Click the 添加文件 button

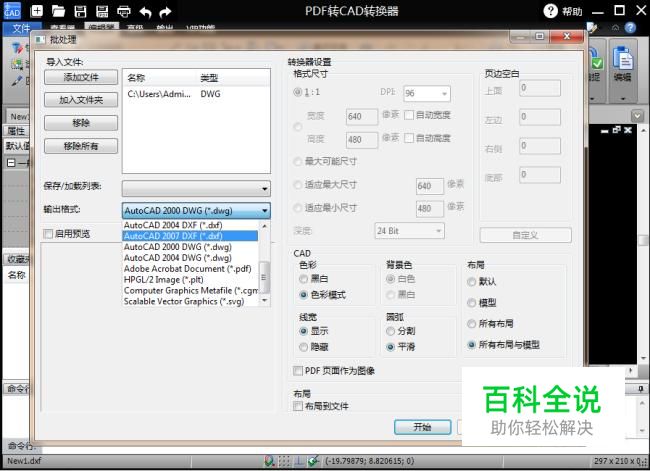(81, 77)
